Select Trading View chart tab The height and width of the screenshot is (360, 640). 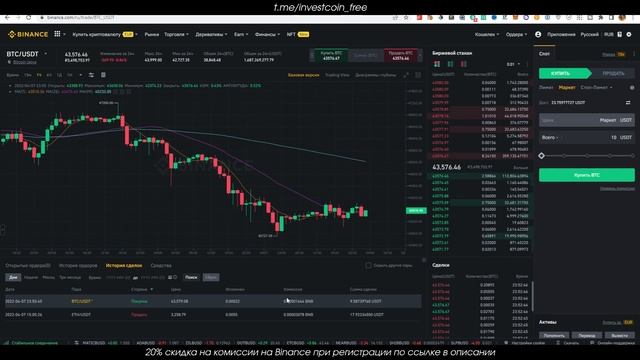pos(337,75)
